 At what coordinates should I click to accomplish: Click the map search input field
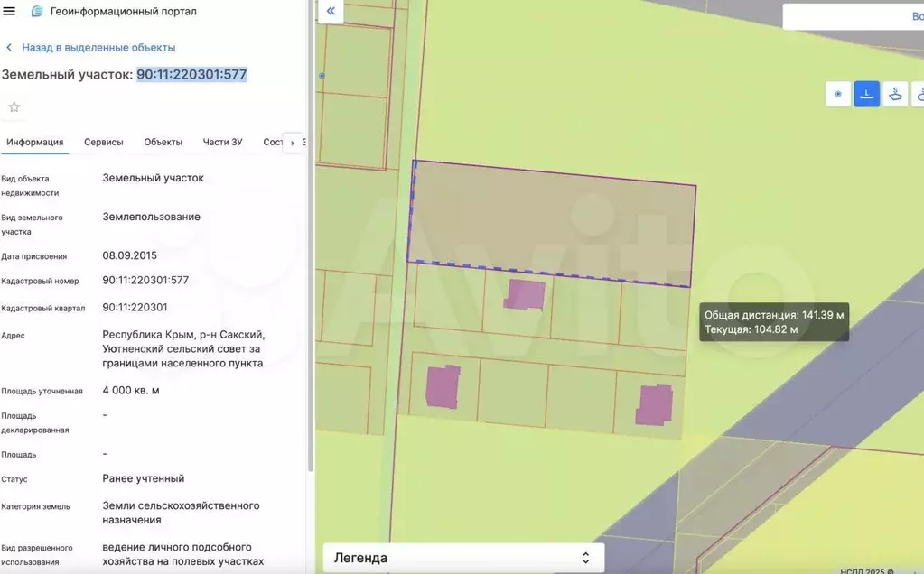(x=853, y=16)
